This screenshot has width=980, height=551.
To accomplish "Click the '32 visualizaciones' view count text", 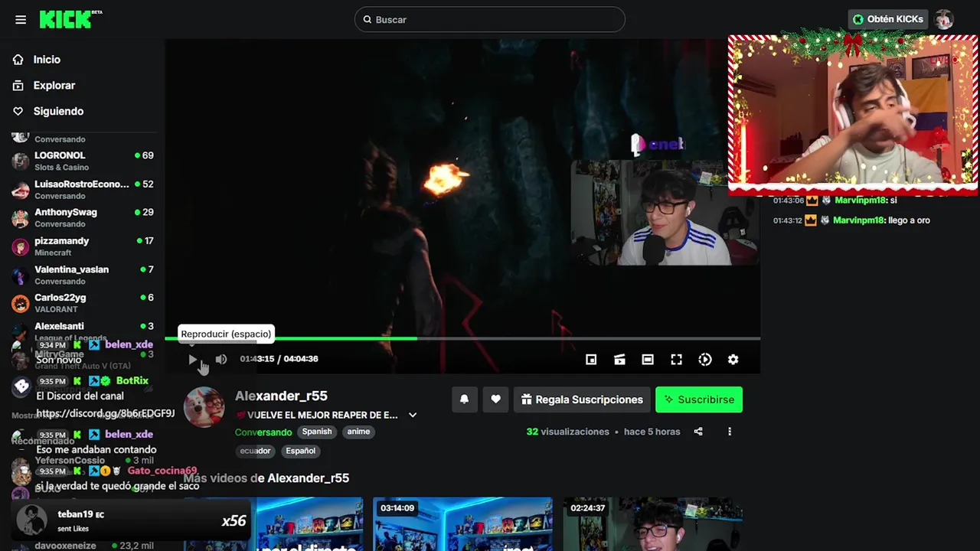I will [x=567, y=432].
